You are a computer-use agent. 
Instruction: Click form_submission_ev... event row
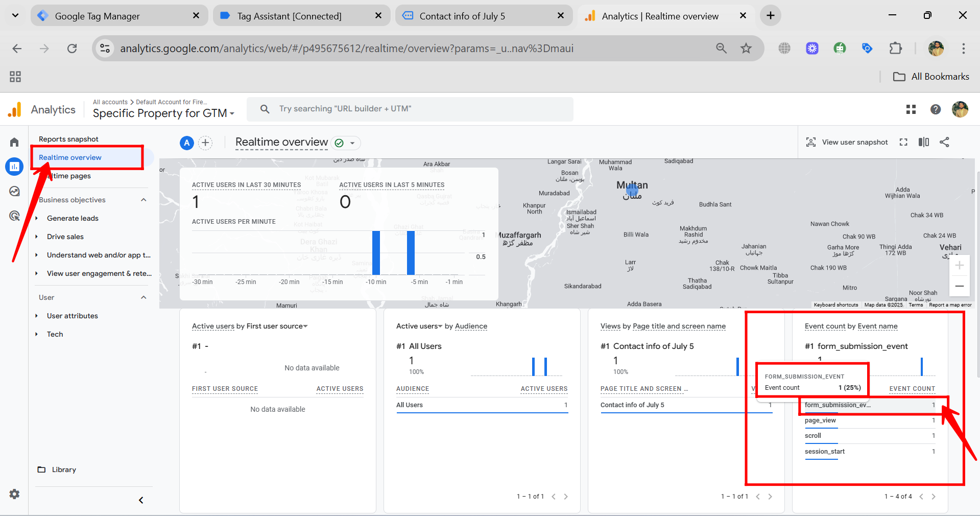(x=870, y=405)
